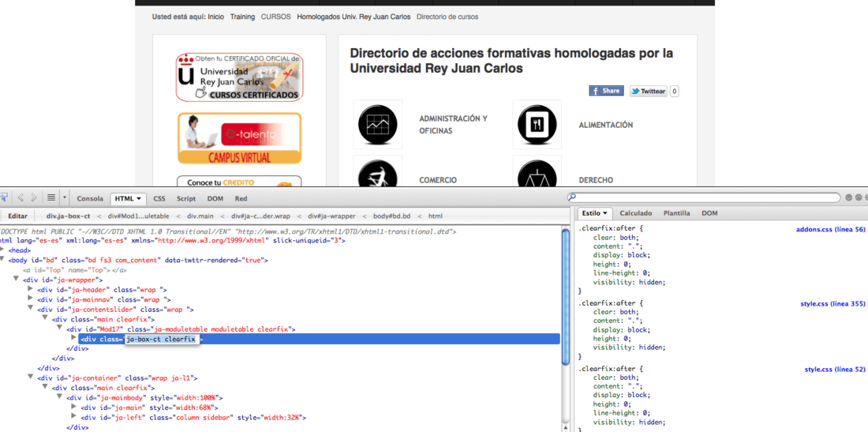Open the DOM tab in main Firebug toolbar
This screenshot has height=432, width=868.
215,198
